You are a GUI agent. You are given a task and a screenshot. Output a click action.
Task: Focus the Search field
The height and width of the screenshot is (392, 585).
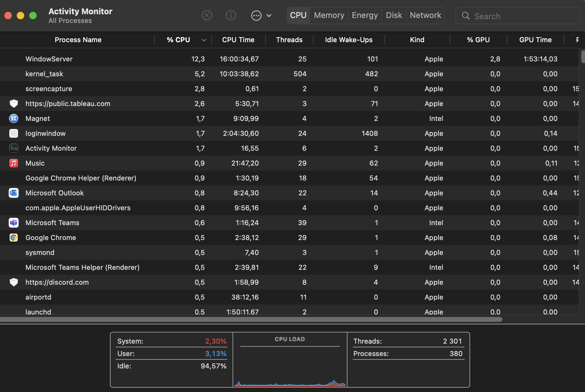point(522,16)
